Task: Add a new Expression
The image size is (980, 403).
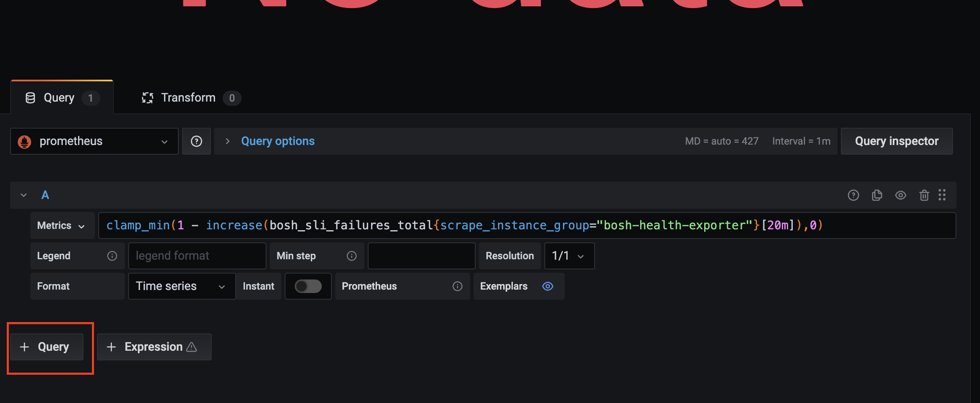Action: (x=154, y=347)
